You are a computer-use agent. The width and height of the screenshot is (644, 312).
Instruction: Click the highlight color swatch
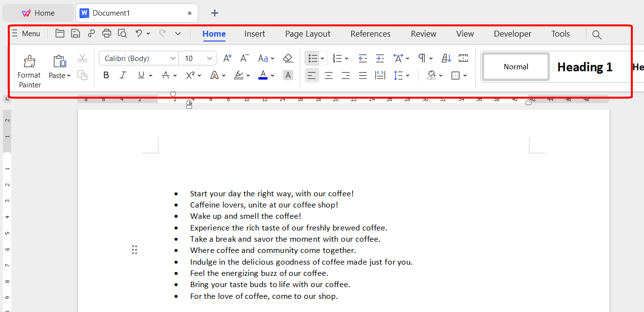coord(238,75)
